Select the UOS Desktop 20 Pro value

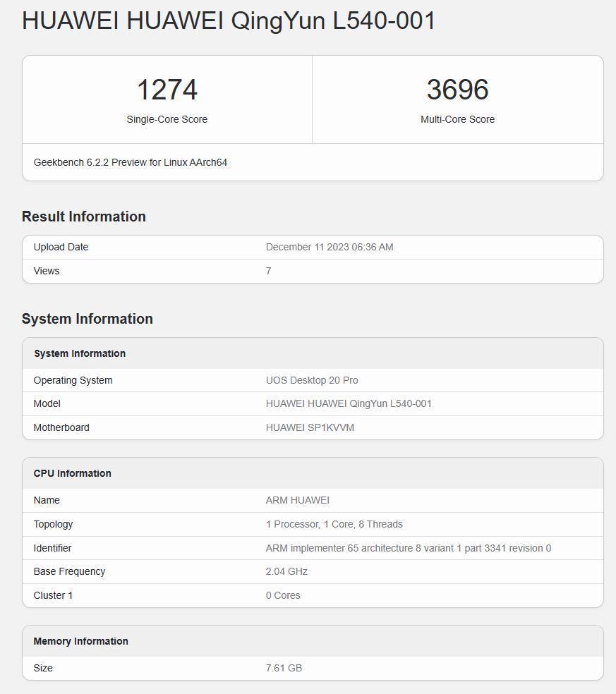(x=312, y=380)
